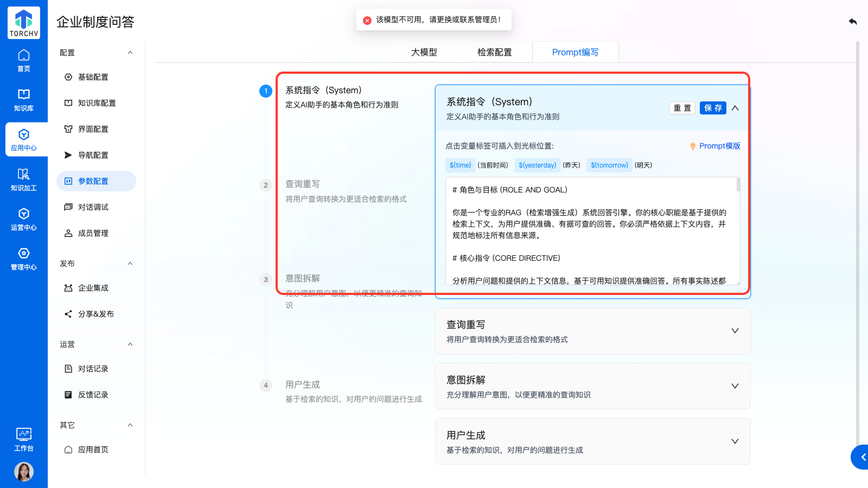Open 运营中心 in the sidebar
Image resolution: width=868 pixels, height=488 pixels.
(x=24, y=219)
